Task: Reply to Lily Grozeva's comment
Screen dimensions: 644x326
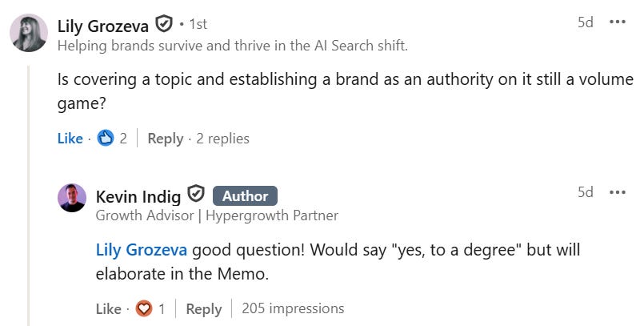Action: 165,139
